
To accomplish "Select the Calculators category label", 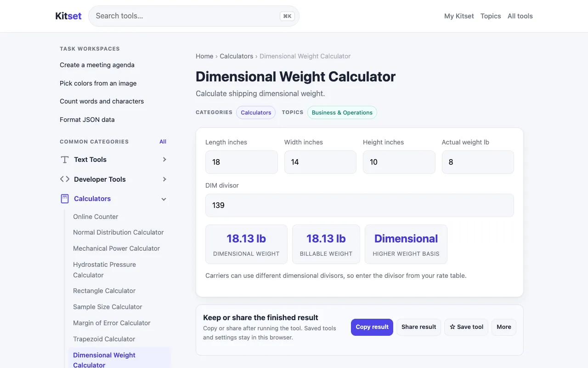I will (x=92, y=199).
